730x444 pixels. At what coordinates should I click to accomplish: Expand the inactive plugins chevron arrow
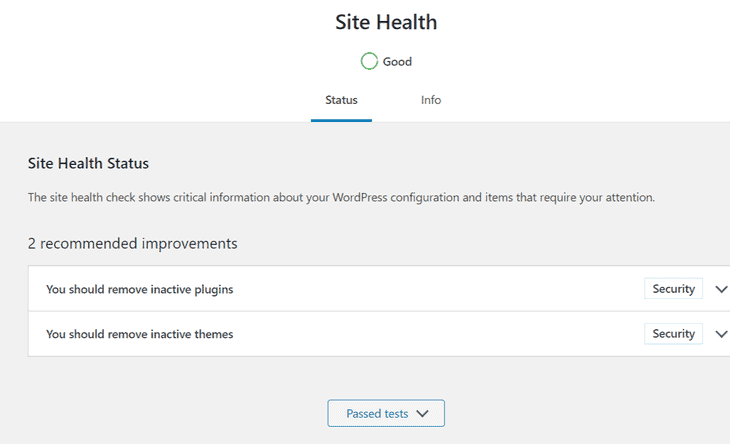point(721,289)
